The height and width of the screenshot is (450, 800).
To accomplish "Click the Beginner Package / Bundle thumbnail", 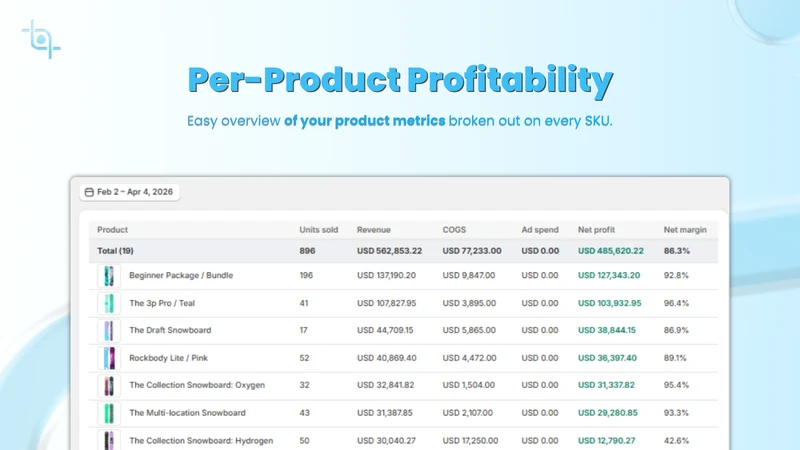I will (109, 276).
